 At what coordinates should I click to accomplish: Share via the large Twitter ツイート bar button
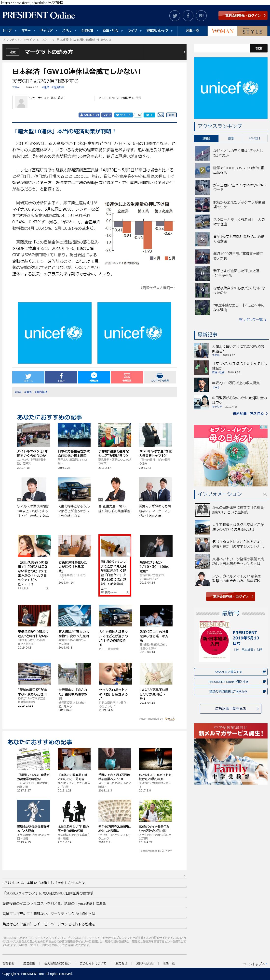coord(28,377)
